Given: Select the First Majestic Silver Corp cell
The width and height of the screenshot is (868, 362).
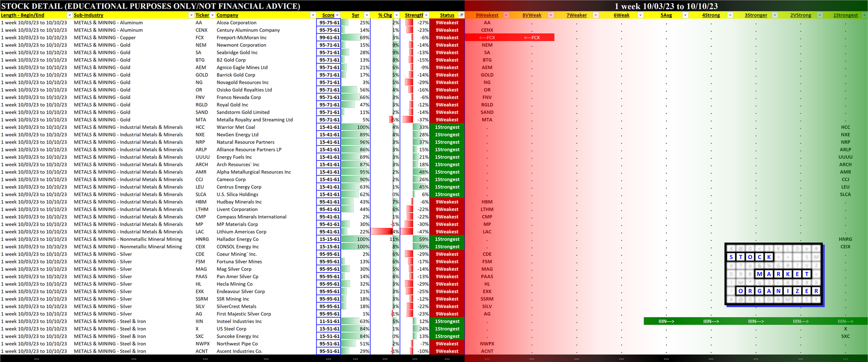Looking at the screenshot, I should [x=266, y=314].
